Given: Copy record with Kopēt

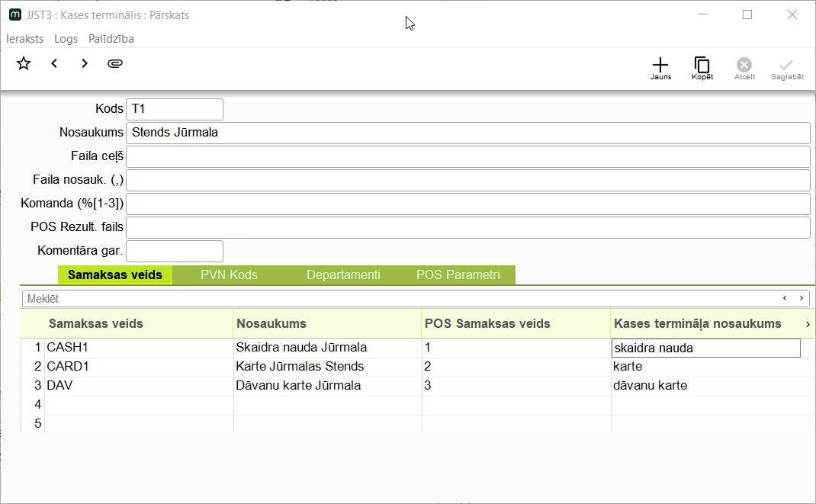Looking at the screenshot, I should coord(702,68).
